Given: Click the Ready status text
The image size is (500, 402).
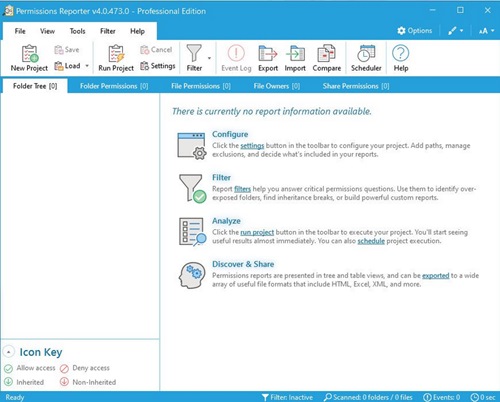Looking at the screenshot, I should [15, 397].
